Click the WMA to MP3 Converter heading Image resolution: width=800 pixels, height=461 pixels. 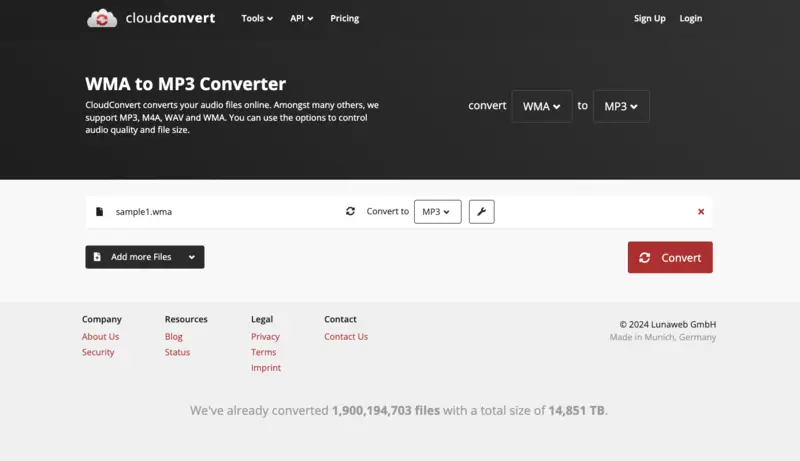pyautogui.click(x=186, y=84)
